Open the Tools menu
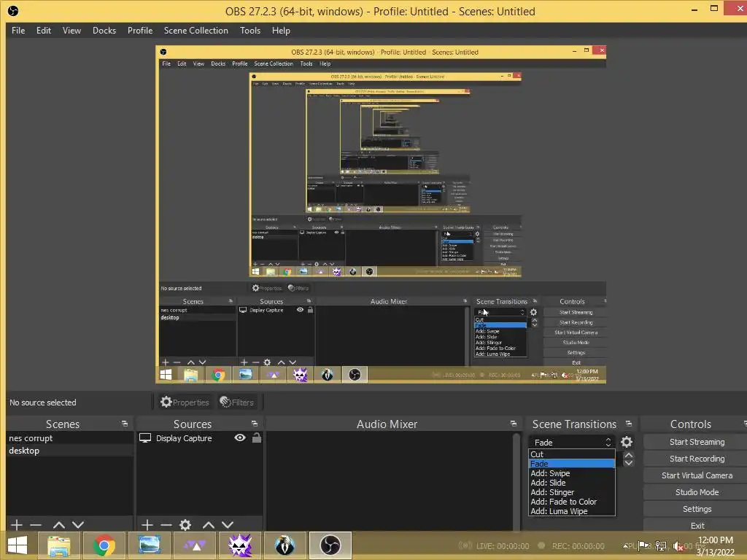This screenshot has width=747, height=560. (x=250, y=31)
